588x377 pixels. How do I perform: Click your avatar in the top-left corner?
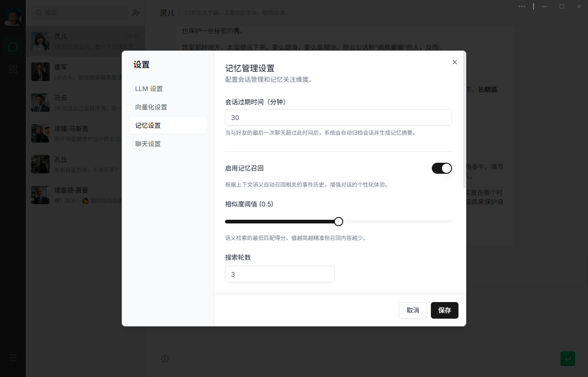click(x=12, y=17)
